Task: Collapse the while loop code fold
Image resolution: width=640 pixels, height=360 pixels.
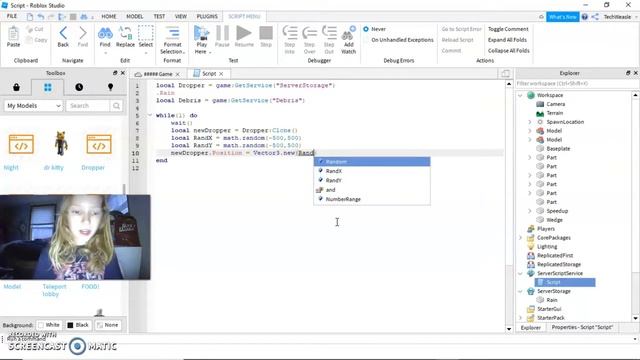Action: click(150, 116)
